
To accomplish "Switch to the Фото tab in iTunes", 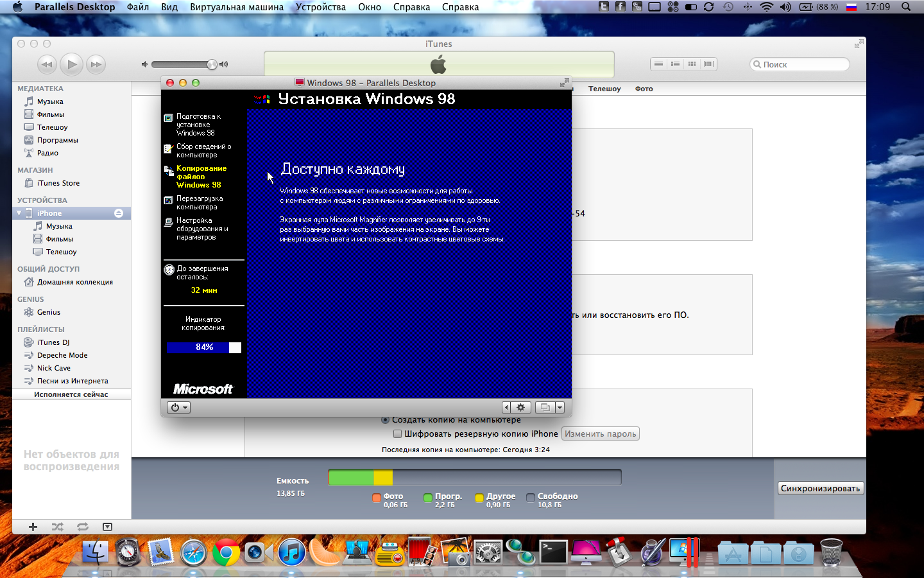I will coord(644,89).
